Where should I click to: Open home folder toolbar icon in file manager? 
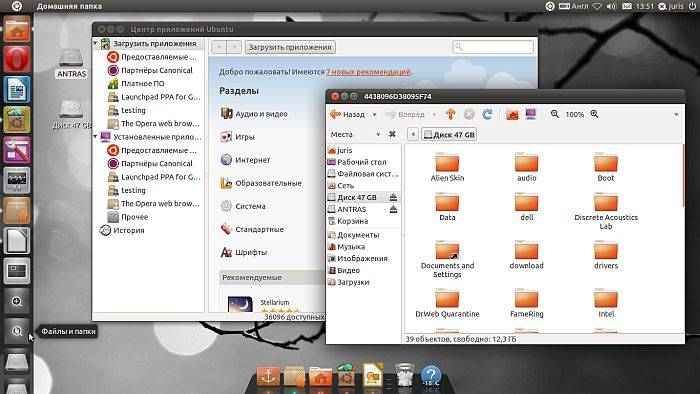coord(512,114)
